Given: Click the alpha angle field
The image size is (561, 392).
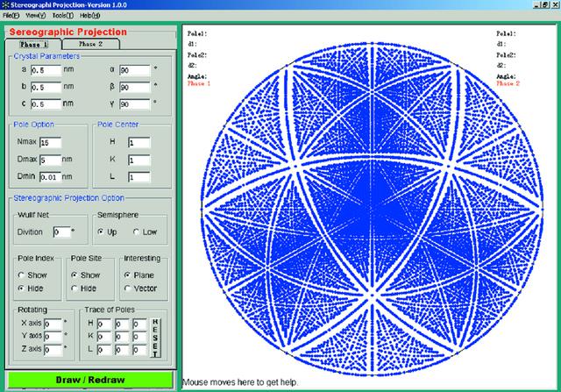Looking at the screenshot, I should point(134,70).
